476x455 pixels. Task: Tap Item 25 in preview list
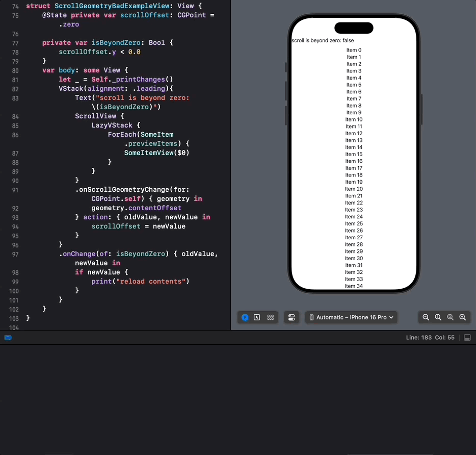[354, 224]
